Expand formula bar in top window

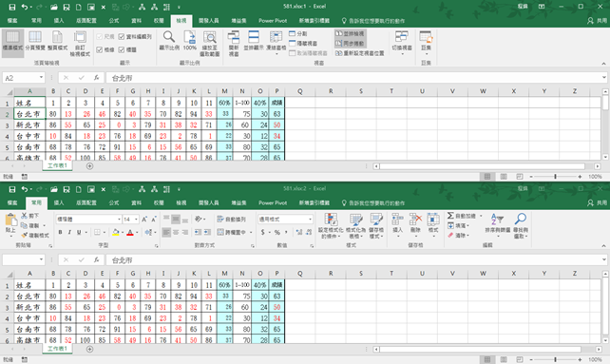coord(603,78)
